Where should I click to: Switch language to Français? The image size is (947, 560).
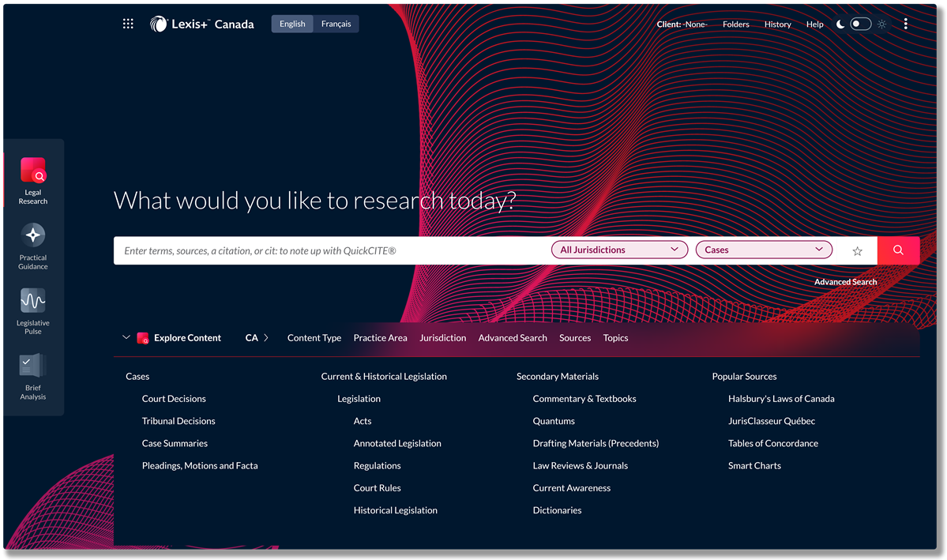point(336,24)
